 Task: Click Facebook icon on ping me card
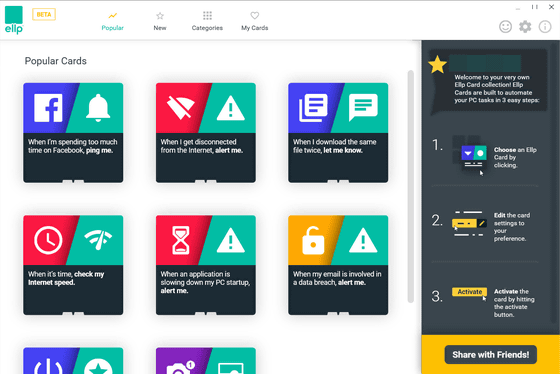[x=48, y=108]
